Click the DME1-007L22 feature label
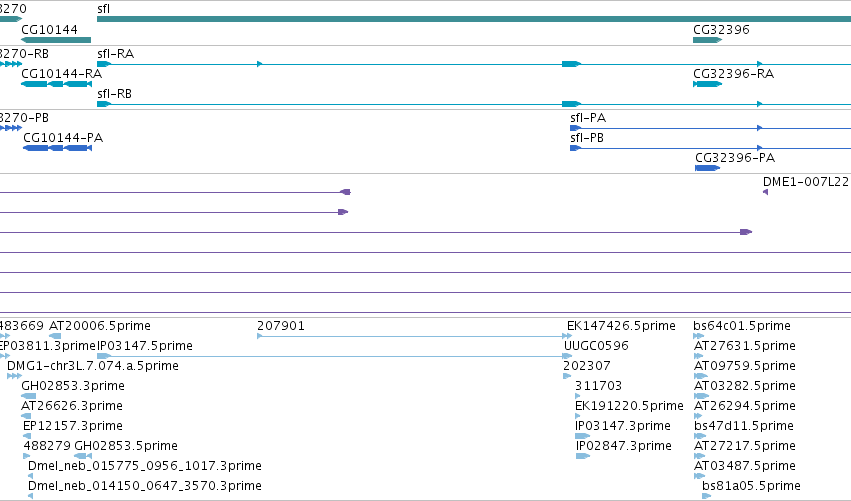The width and height of the screenshot is (851, 501). [806, 182]
